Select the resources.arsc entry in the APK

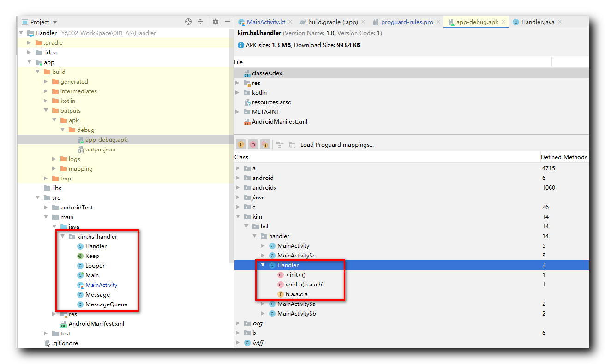tap(272, 102)
